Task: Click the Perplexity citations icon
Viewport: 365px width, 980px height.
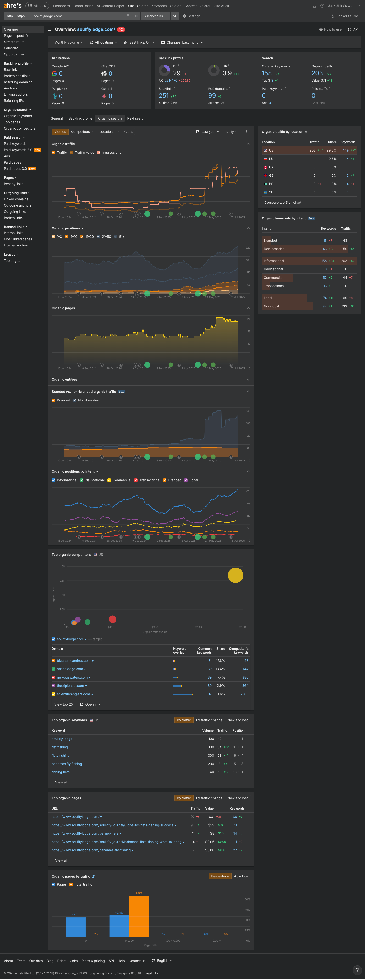Action: coord(54,96)
